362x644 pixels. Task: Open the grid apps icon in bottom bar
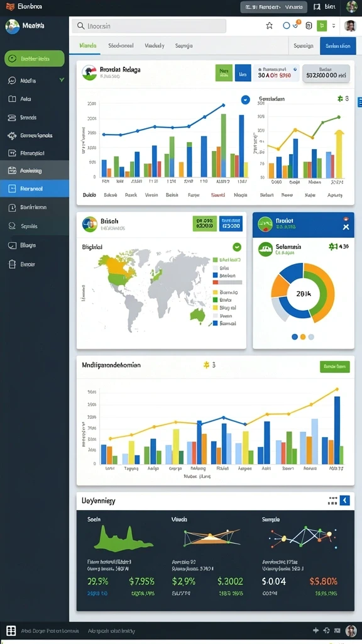pos(11,630)
